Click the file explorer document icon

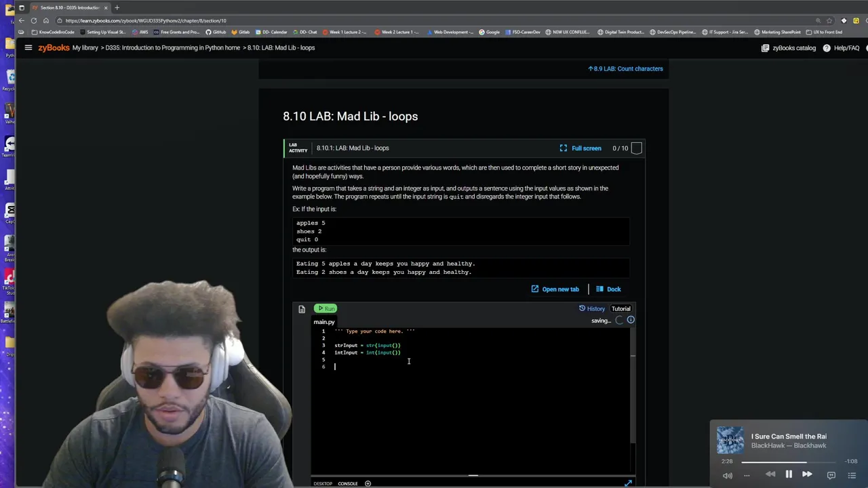point(302,309)
